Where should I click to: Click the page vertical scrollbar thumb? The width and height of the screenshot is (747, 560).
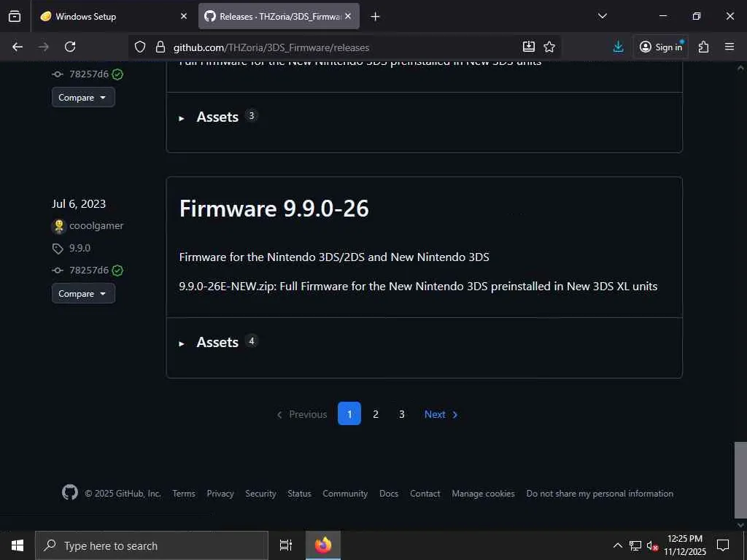click(740, 480)
